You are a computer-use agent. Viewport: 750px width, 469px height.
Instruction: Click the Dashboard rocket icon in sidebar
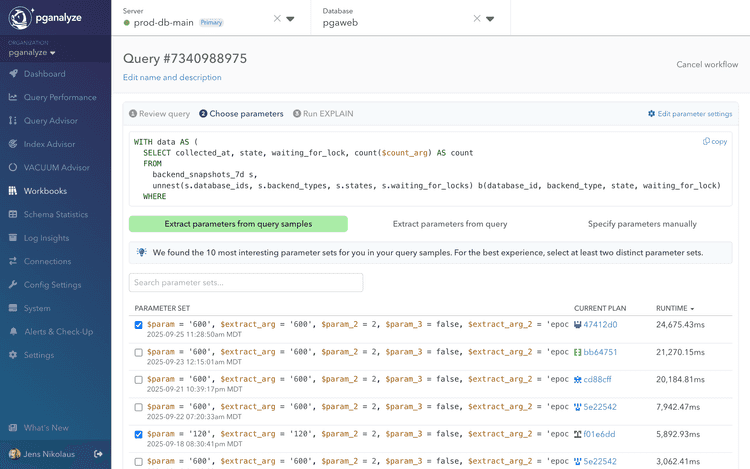[14, 74]
